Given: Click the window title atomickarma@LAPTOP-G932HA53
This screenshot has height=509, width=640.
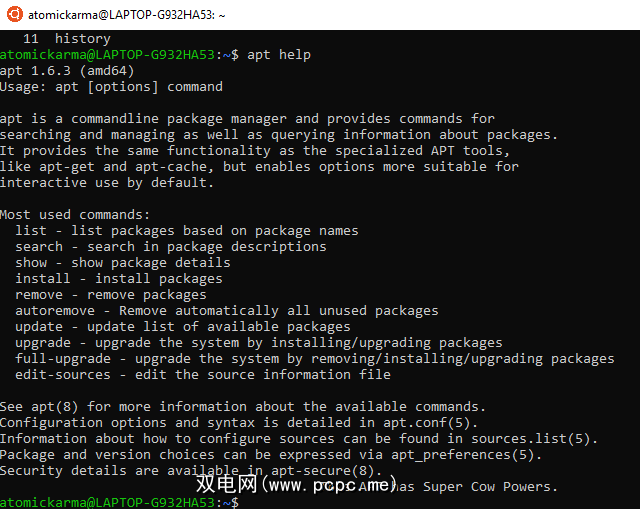Looking at the screenshot, I should click(x=125, y=15).
